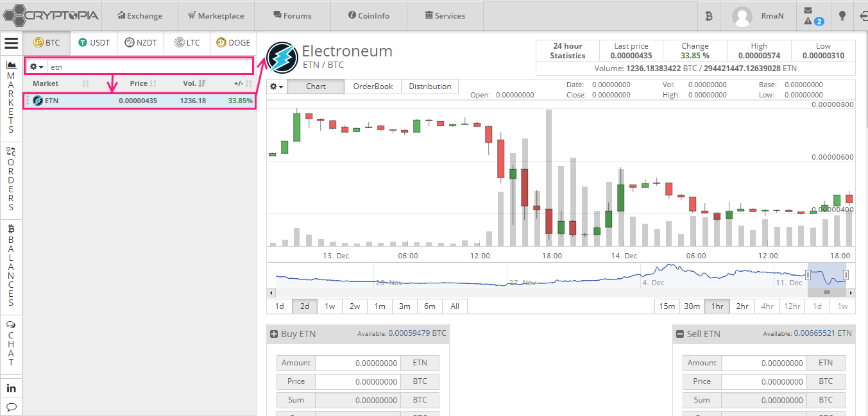Open the Balances sidebar panel
The height and width of the screenshot is (416, 868).
(11, 265)
